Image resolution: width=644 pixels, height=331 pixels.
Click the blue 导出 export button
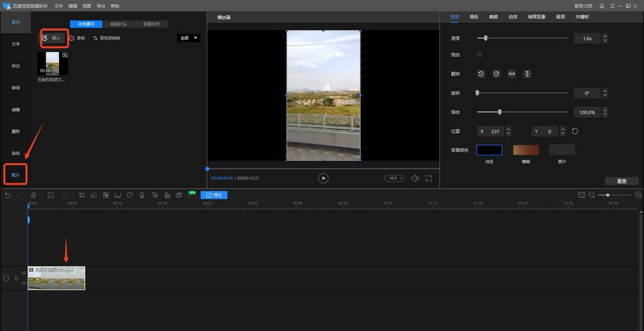214,195
